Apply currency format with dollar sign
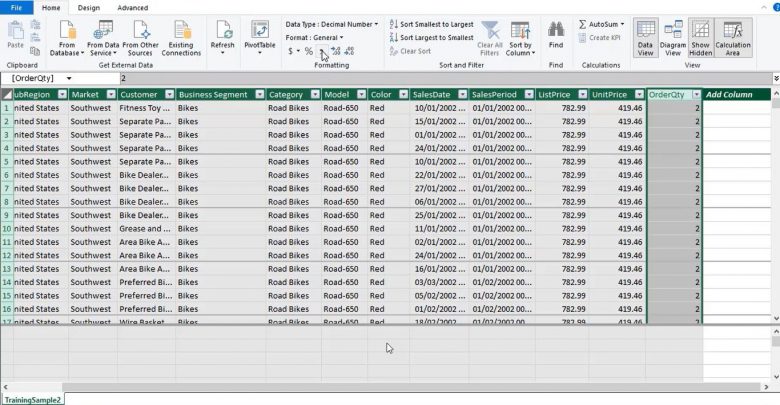 [x=291, y=51]
